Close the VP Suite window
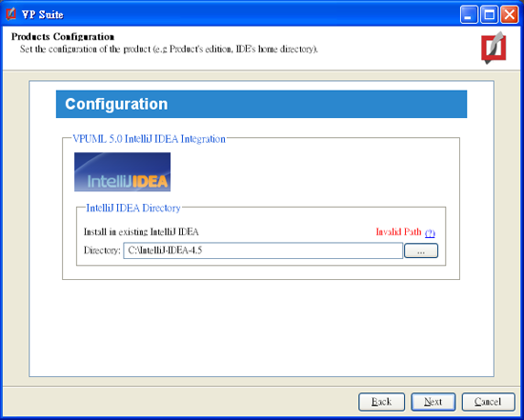524x420 pixels. (510, 14)
